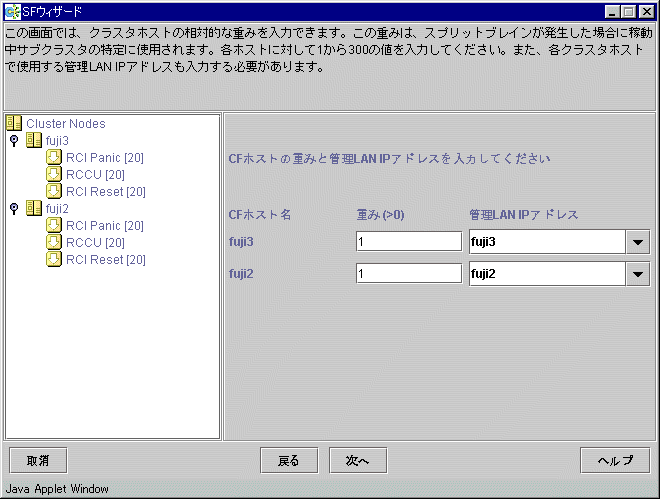660x499 pixels.
Task: Open the fuji3 admin LAN IP dropdown arrow
Action: point(638,242)
